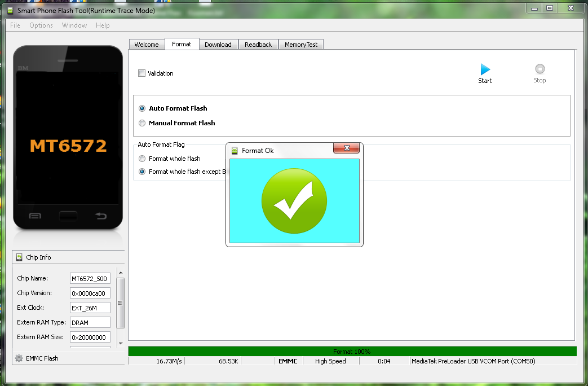Click the phone back button icon
The image size is (588, 386).
[x=100, y=216]
